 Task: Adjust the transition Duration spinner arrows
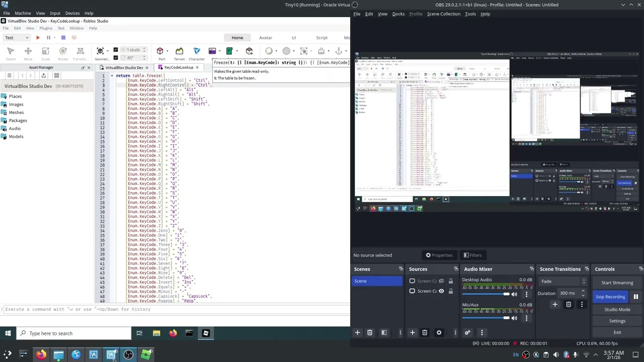click(583, 293)
